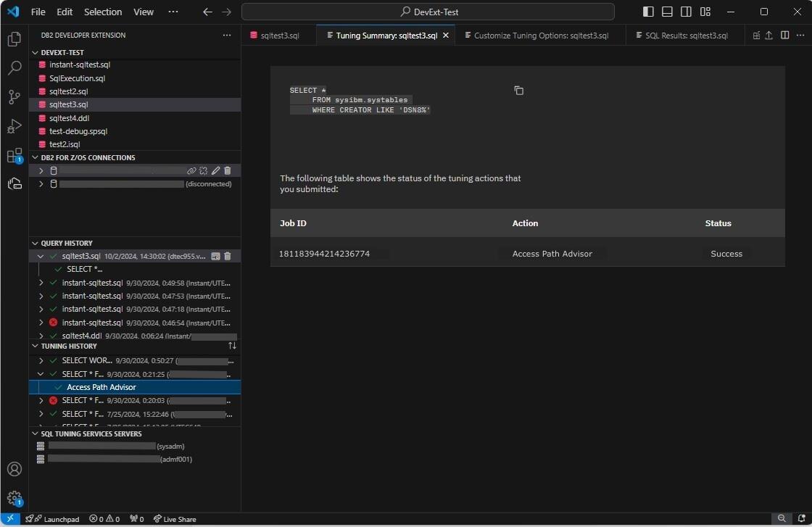Select the Source Control icon
The height and width of the screenshot is (527, 812).
14,97
